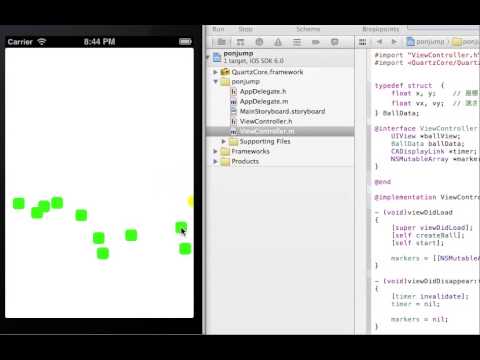Click the 'markers = nil;' code line
This screenshot has width=480, height=360.
coord(419,319)
